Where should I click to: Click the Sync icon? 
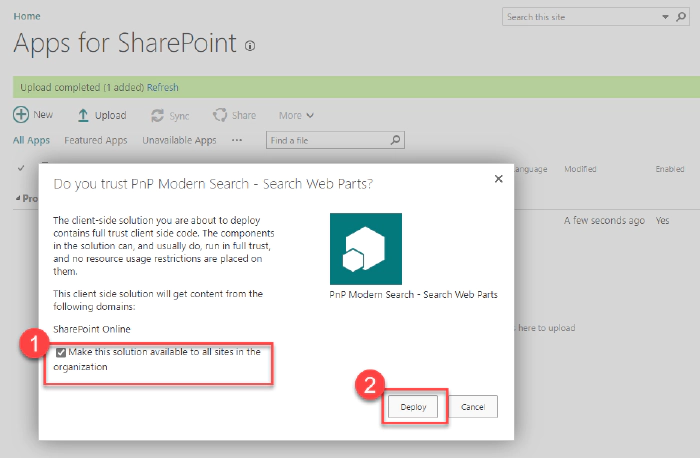(x=157, y=116)
